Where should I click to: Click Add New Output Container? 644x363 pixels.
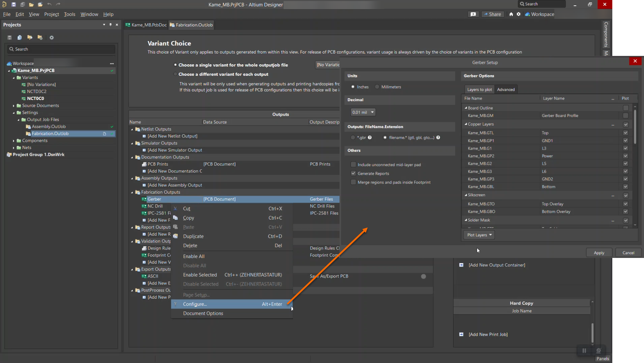click(x=497, y=265)
